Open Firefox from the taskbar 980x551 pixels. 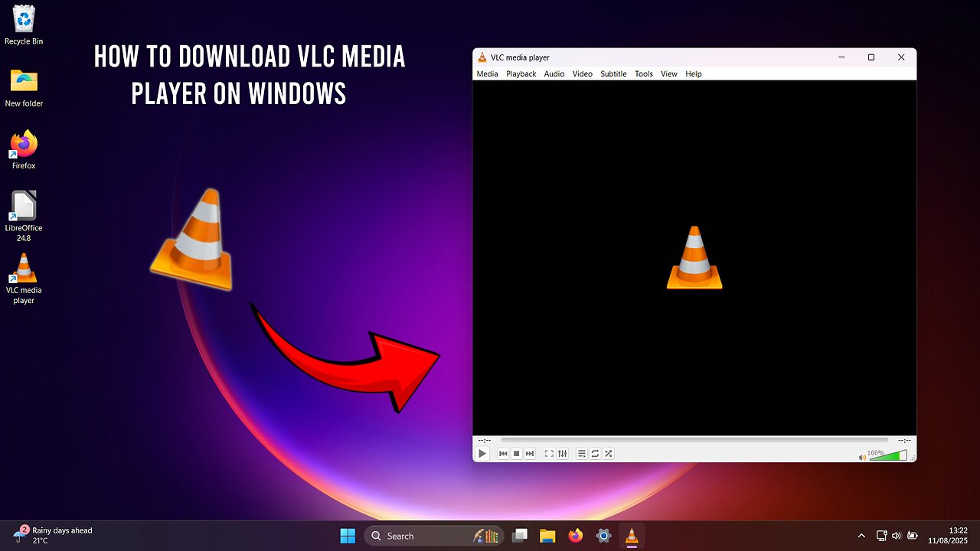click(575, 536)
